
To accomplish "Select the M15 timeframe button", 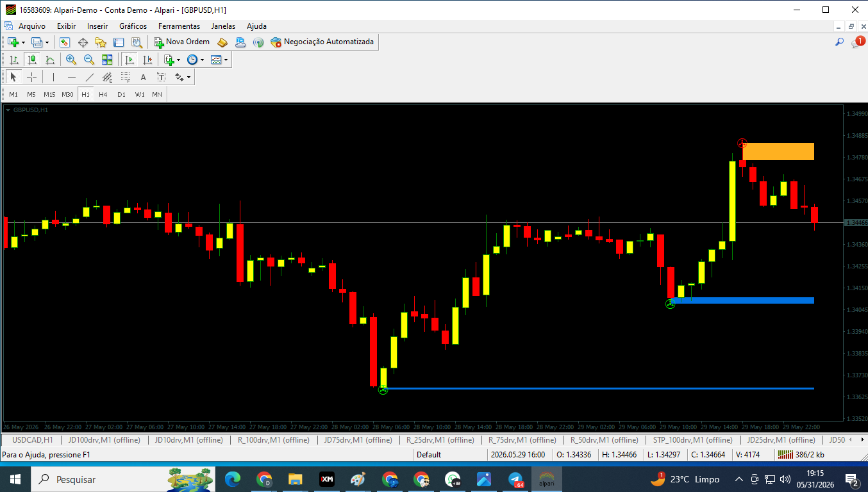I will [49, 94].
